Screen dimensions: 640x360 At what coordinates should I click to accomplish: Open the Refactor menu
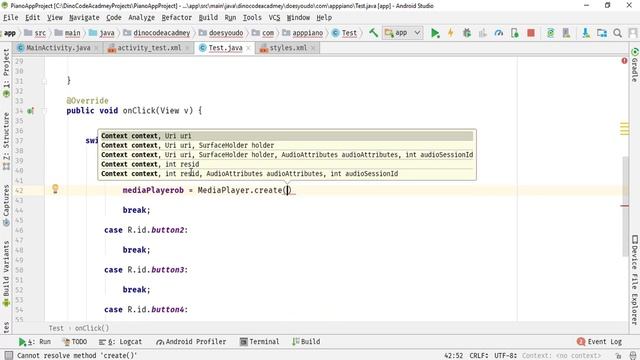[x=176, y=18]
